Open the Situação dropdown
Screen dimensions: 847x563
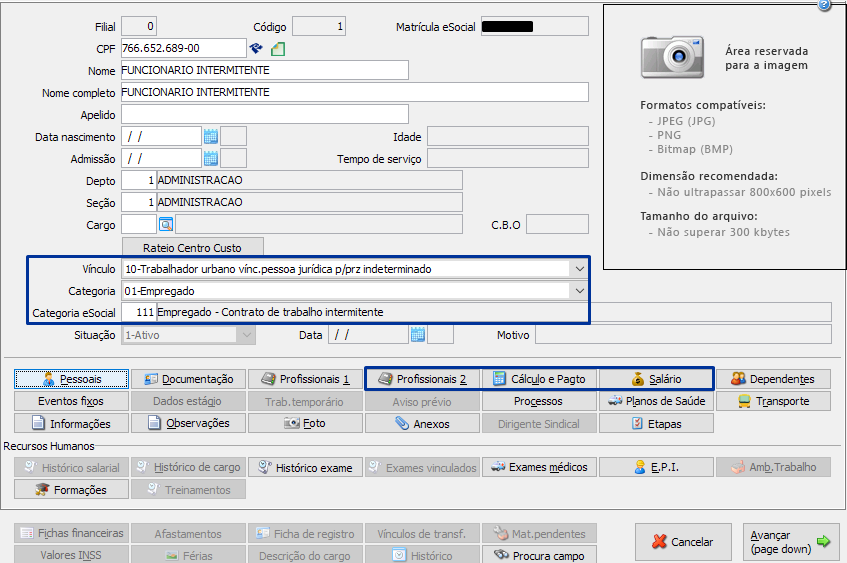[247, 335]
